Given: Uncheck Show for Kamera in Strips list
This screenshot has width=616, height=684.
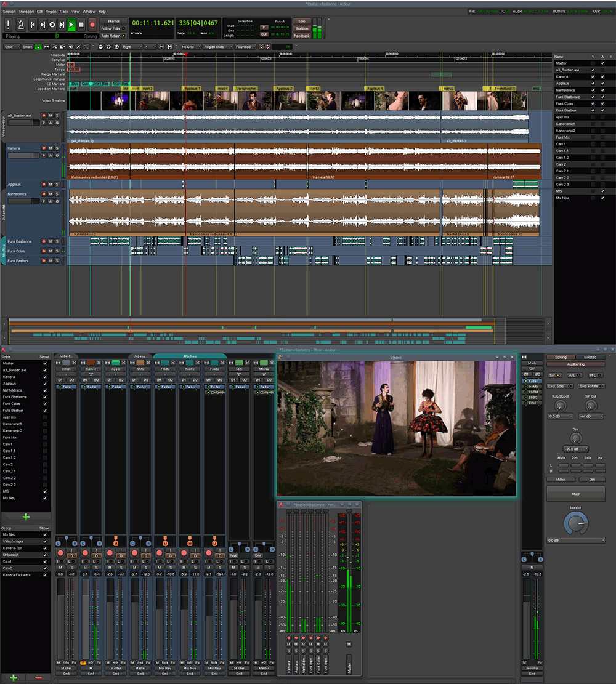Looking at the screenshot, I should [x=45, y=376].
